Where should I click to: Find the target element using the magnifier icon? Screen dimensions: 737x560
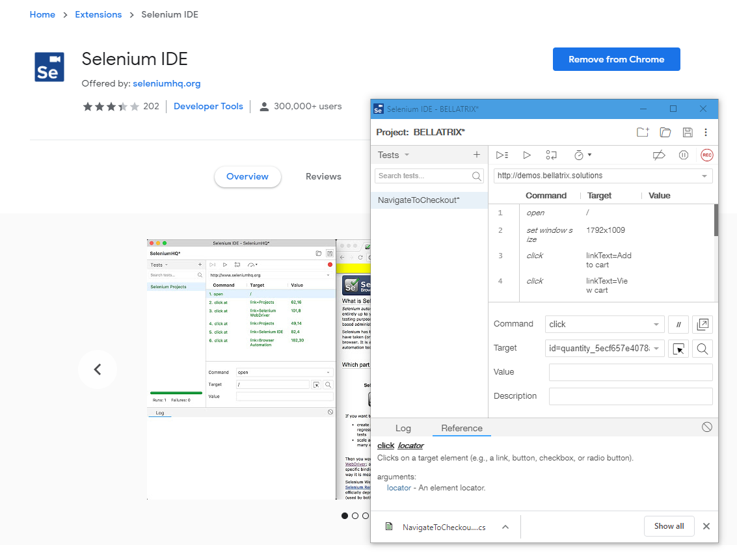[703, 349]
